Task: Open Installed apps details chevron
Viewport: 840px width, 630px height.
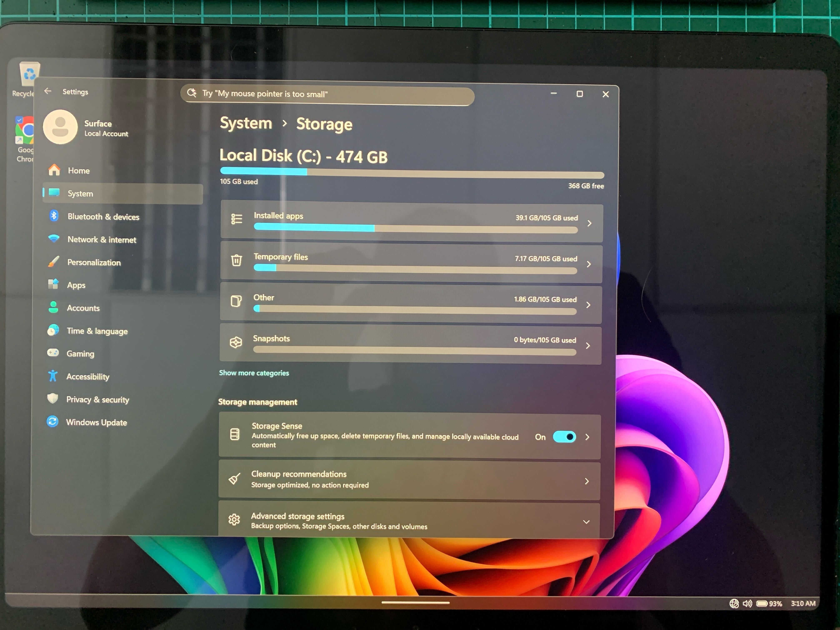Action: (x=589, y=223)
